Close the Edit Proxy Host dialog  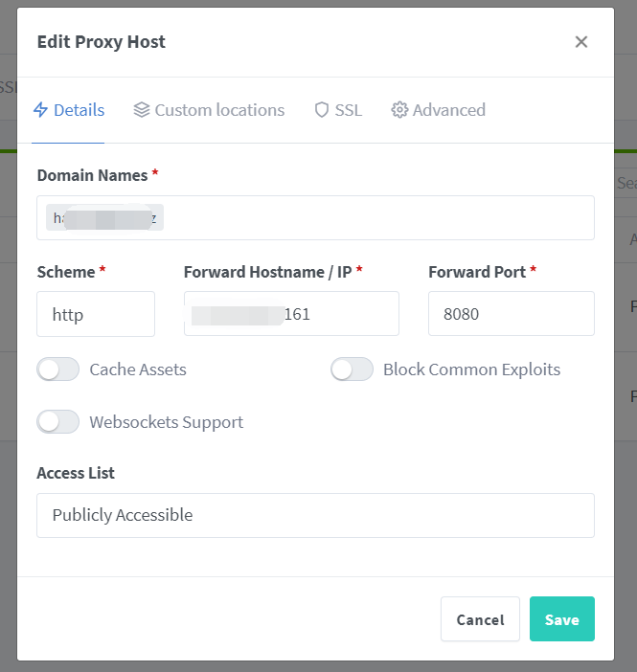[580, 42]
